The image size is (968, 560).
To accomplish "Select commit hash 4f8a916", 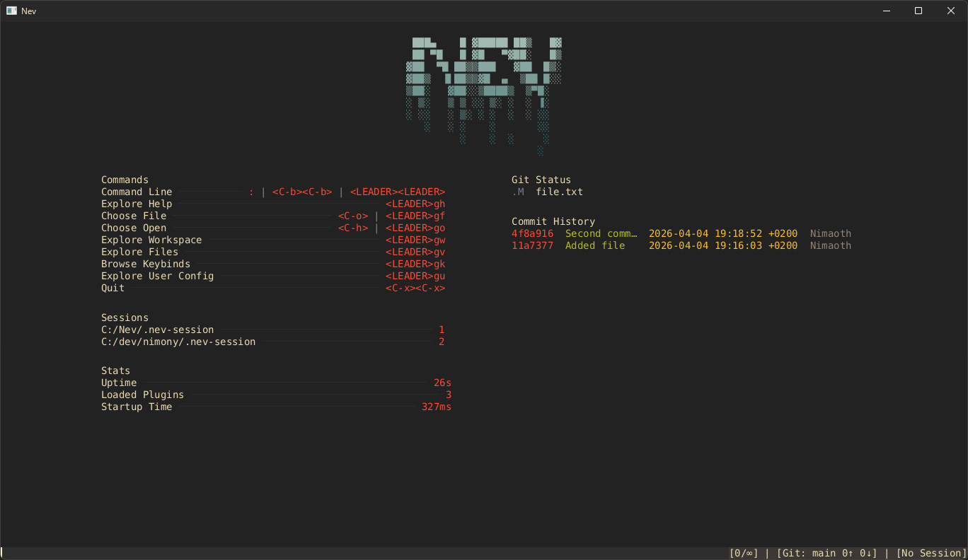I will 533,233.
